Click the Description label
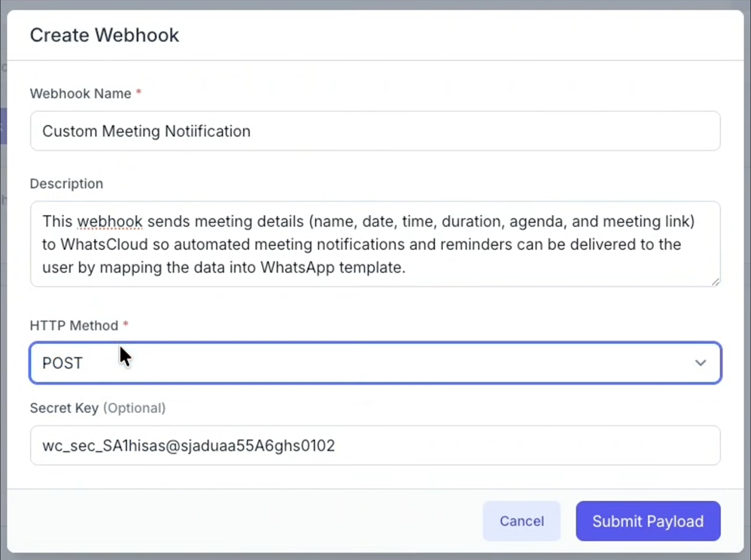The width and height of the screenshot is (751, 560). [x=66, y=183]
